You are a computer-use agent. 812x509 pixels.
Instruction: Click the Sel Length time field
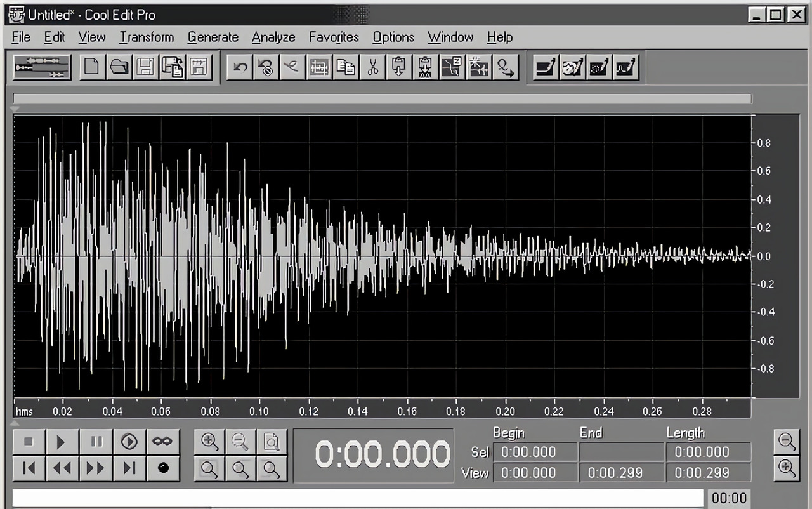click(x=709, y=453)
